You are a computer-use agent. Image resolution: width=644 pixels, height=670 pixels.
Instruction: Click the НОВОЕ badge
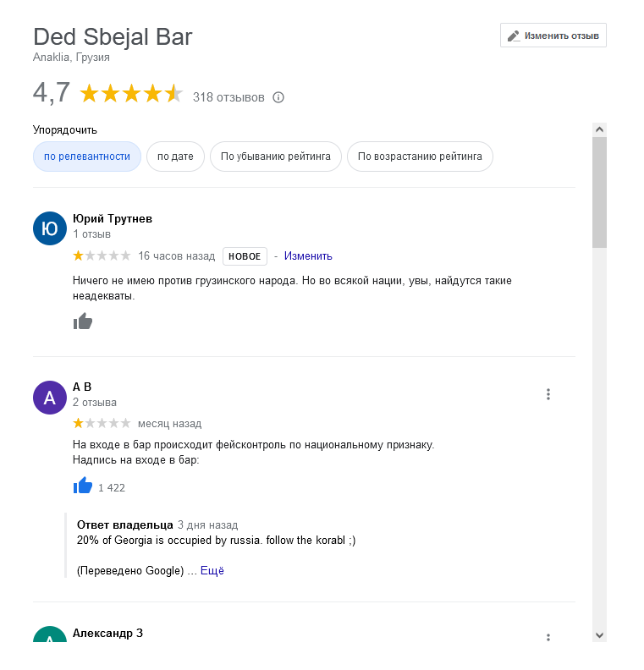(245, 256)
